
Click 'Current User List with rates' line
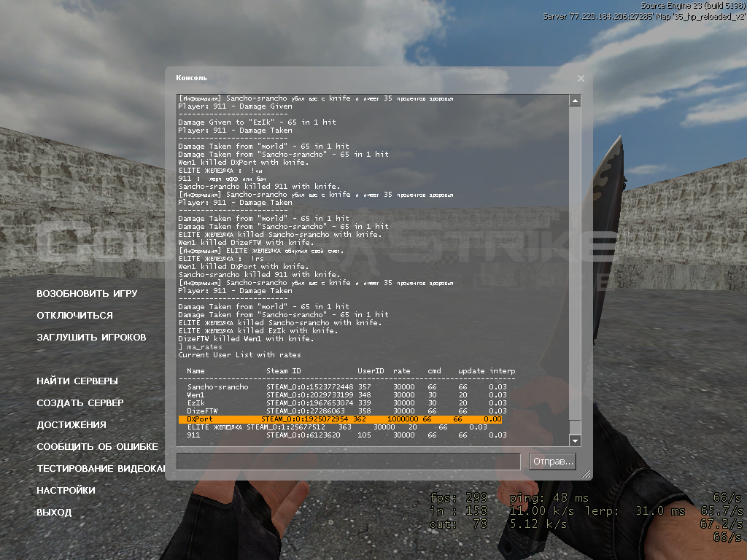pos(239,355)
